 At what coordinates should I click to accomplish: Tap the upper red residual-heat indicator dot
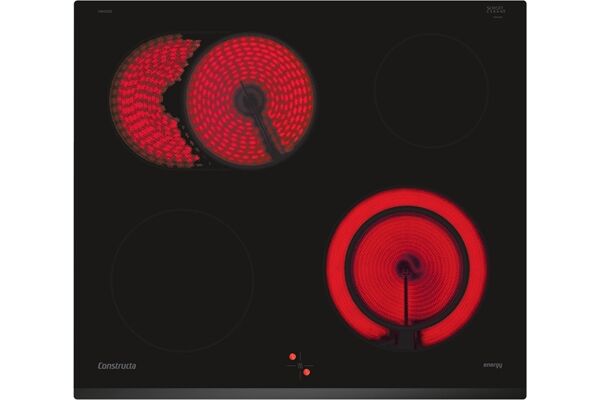[x=292, y=357]
